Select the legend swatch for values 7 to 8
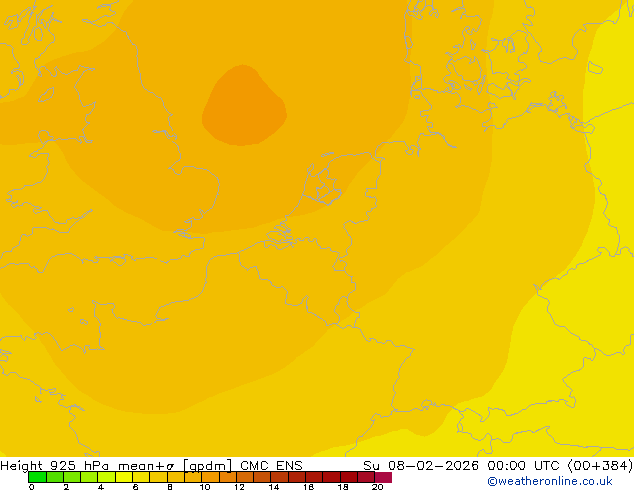Image resolution: width=634 pixels, height=490 pixels. tap(158, 477)
